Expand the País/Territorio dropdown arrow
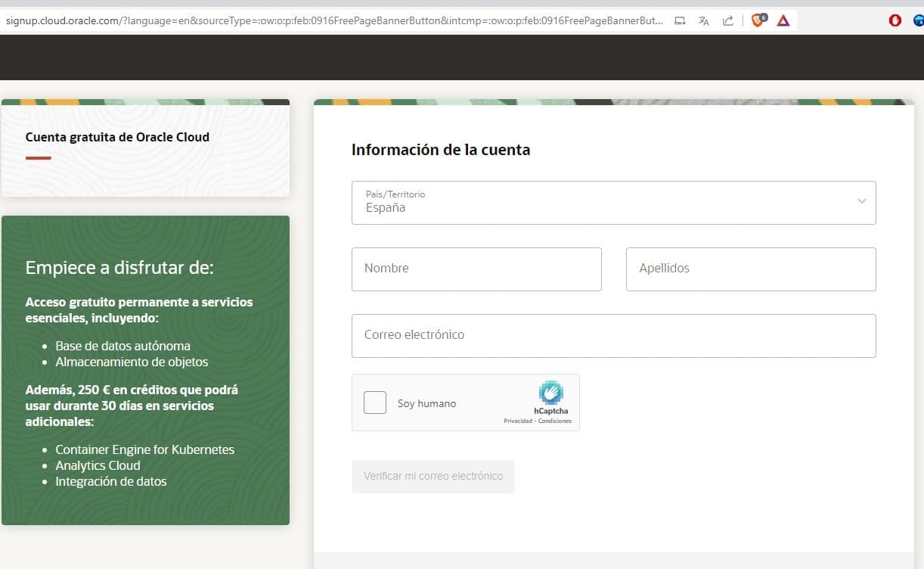The image size is (924, 569). (x=862, y=201)
